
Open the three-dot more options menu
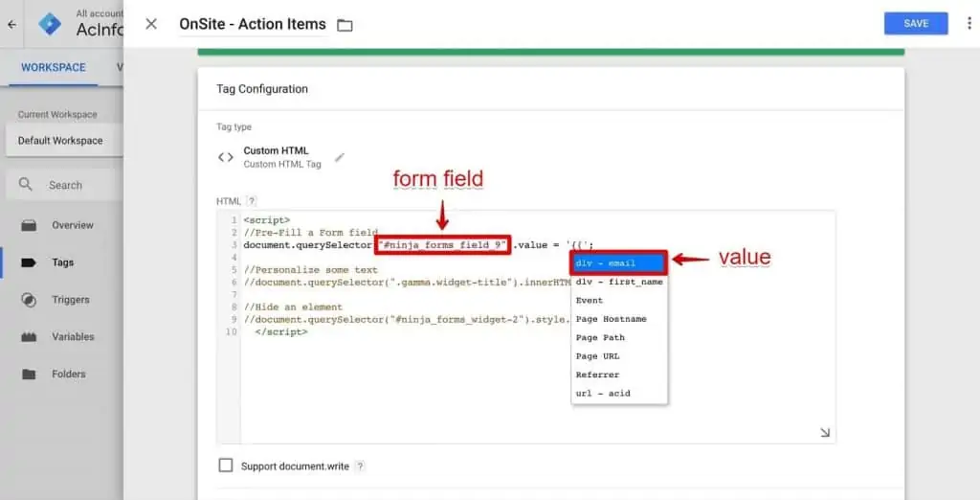coord(969,23)
